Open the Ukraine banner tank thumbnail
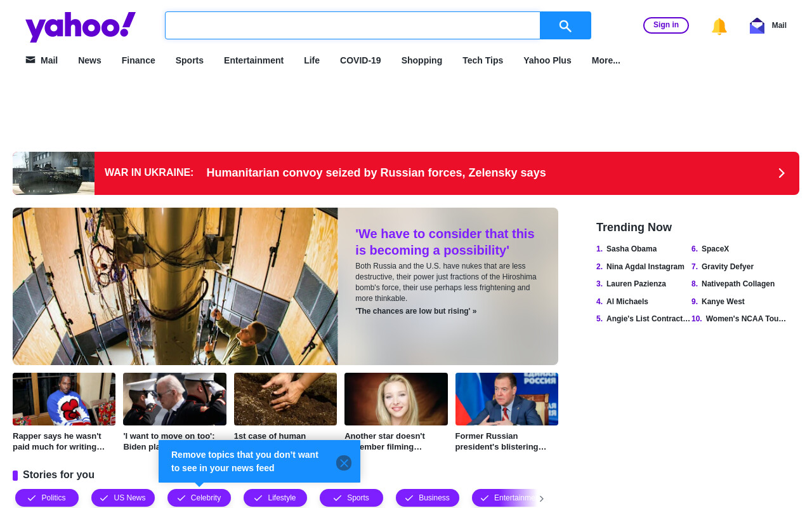The height and width of the screenshot is (508, 812). click(54, 173)
